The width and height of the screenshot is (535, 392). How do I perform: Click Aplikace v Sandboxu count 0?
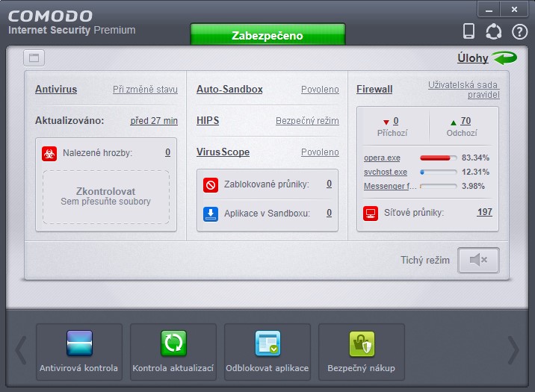[x=329, y=213]
